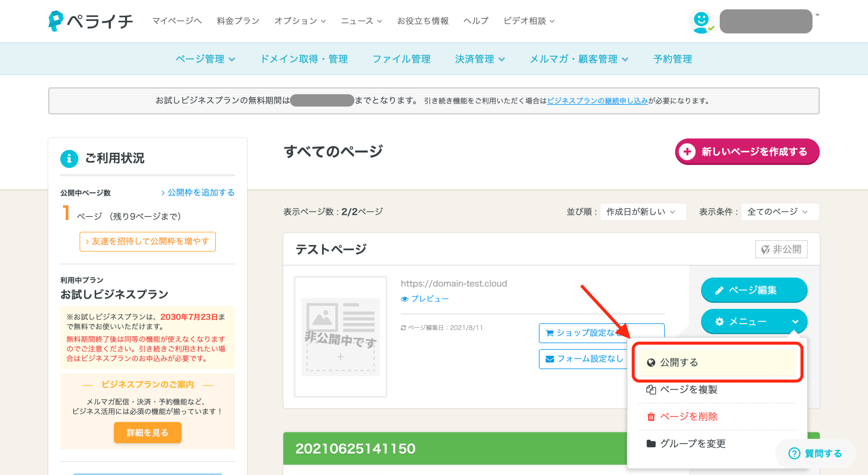Click the ページ編集 button
This screenshot has height=475, width=868.
coord(754,290)
